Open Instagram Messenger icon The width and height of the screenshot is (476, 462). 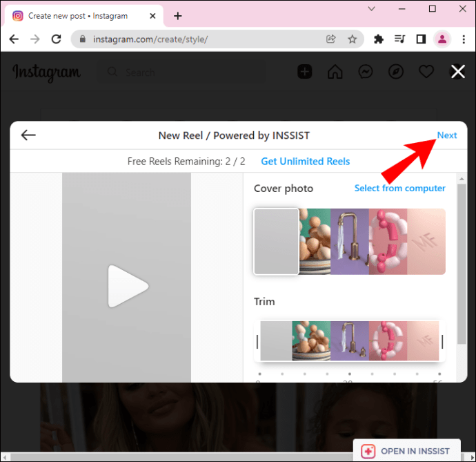[366, 72]
